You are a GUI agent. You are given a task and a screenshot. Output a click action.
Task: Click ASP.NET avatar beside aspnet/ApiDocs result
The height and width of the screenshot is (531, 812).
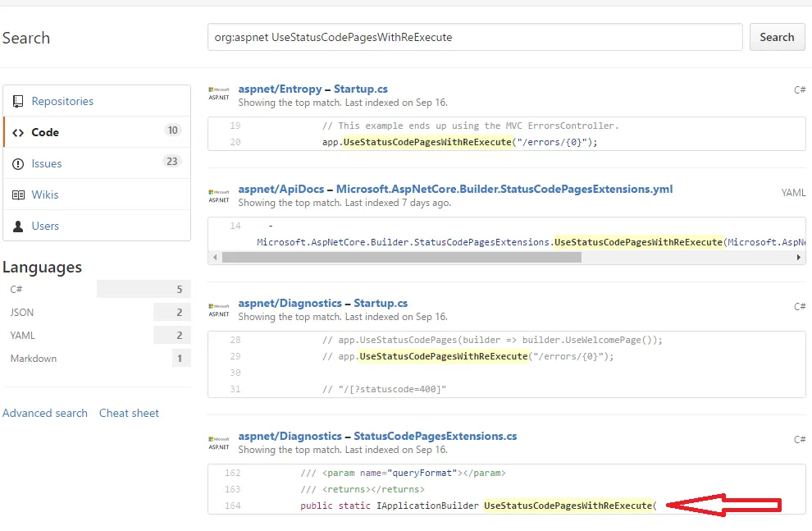point(219,195)
